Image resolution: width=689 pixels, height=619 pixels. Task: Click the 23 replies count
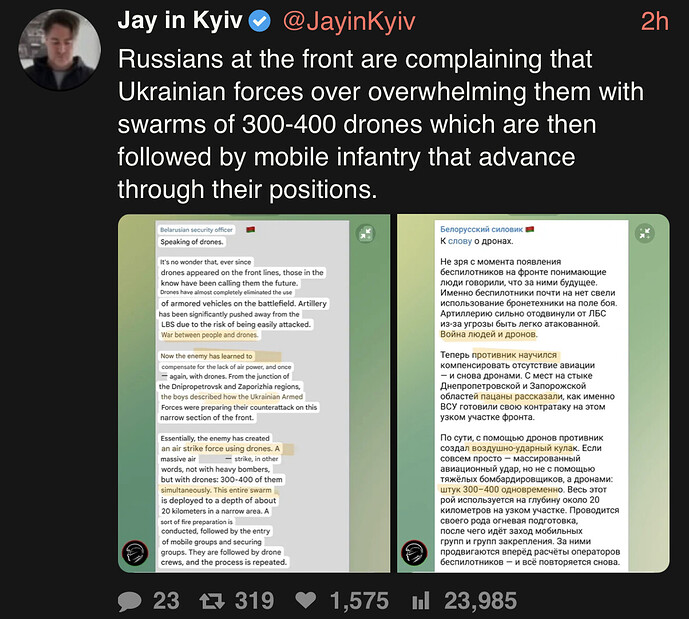[x=166, y=601]
